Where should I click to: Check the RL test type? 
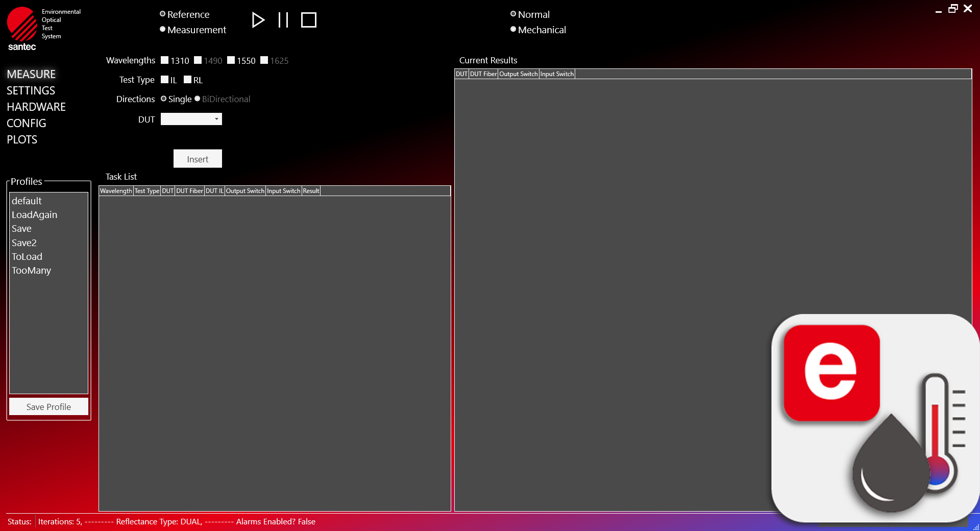click(187, 80)
